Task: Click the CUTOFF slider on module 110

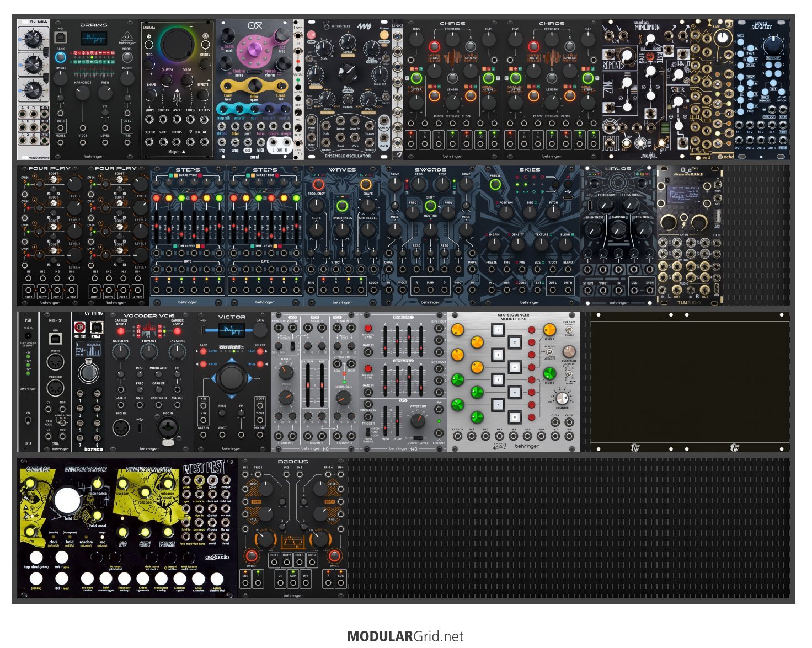Action: tap(308, 386)
